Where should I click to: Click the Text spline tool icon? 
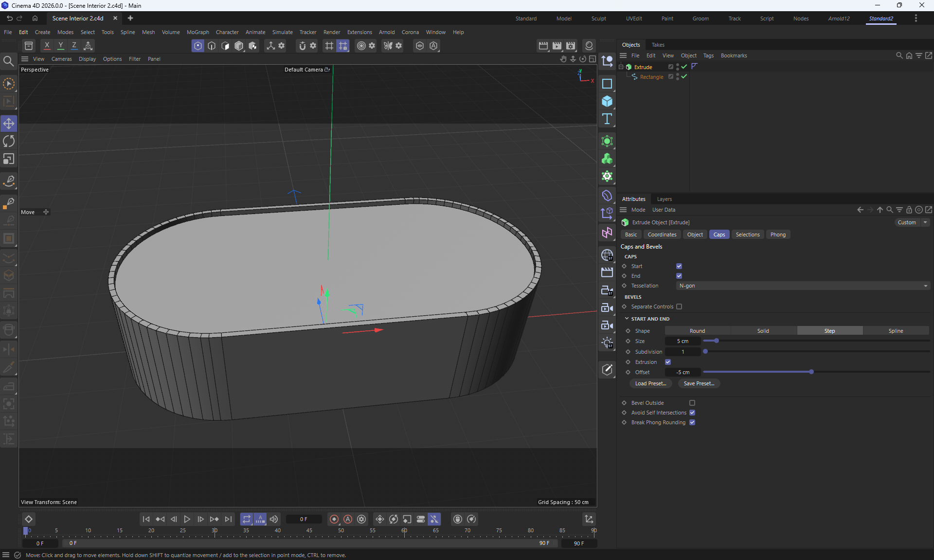click(x=607, y=119)
